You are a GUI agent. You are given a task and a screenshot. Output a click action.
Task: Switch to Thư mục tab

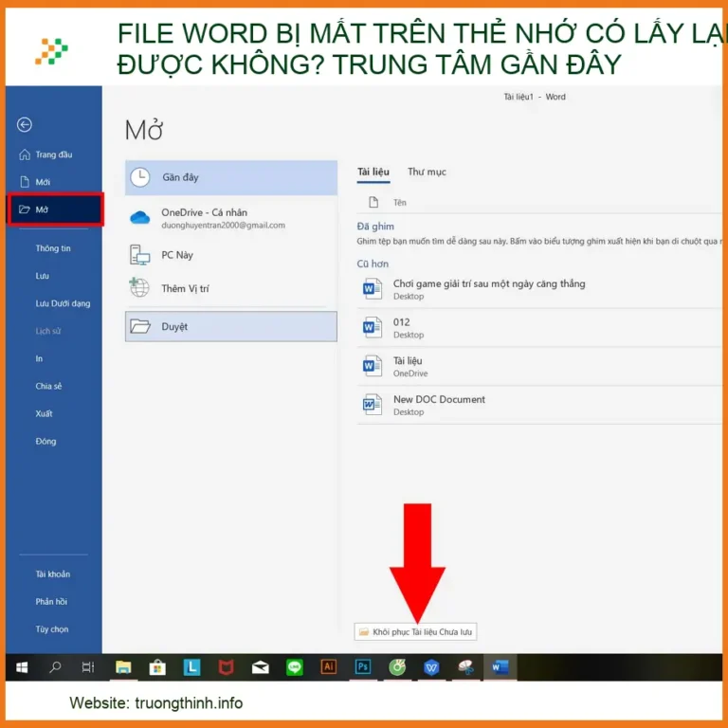coord(427,173)
